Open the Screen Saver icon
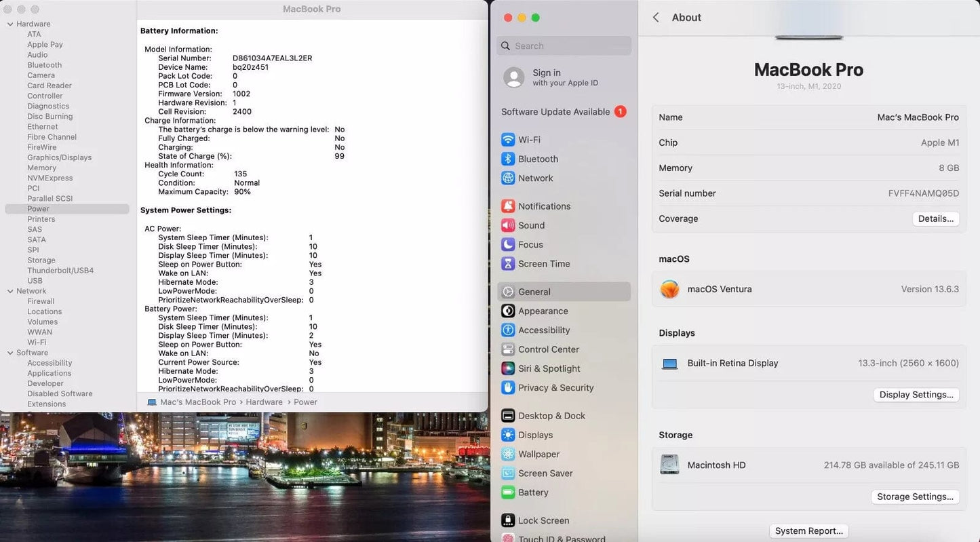Viewport: 980px width, 542px height. coord(508,473)
